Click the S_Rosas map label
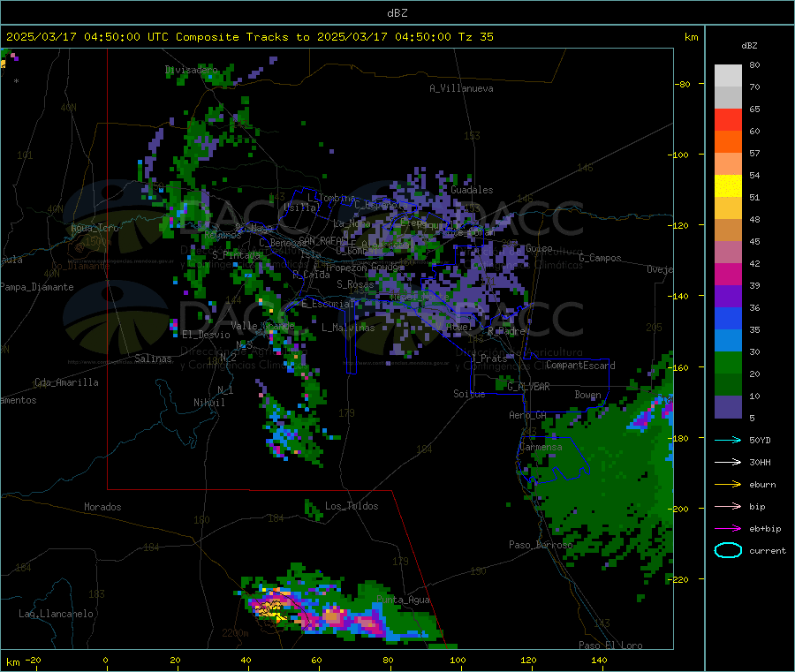The height and width of the screenshot is (672, 795). [355, 285]
